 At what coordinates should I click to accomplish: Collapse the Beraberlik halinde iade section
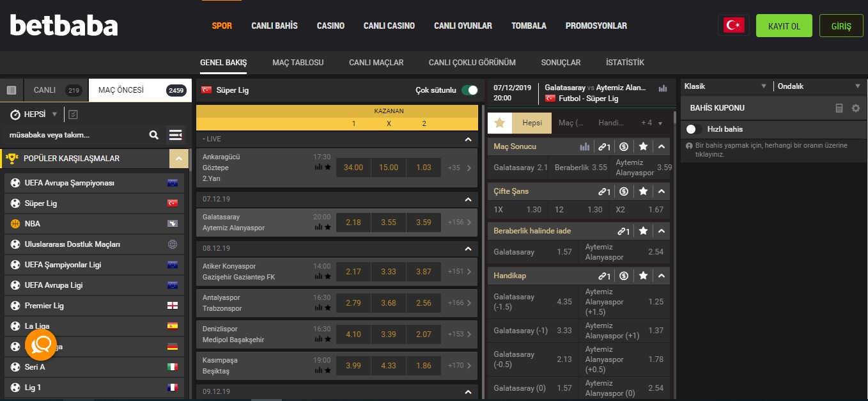[x=662, y=231]
